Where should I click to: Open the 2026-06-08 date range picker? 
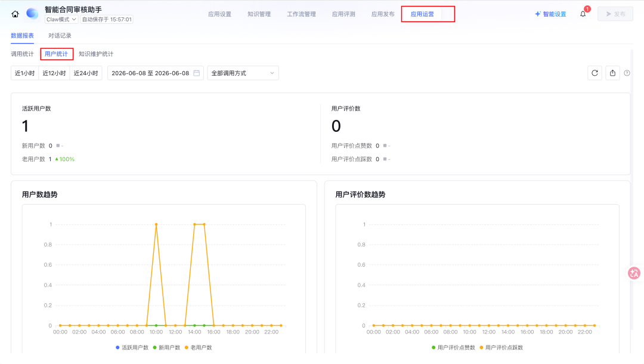[155, 73]
